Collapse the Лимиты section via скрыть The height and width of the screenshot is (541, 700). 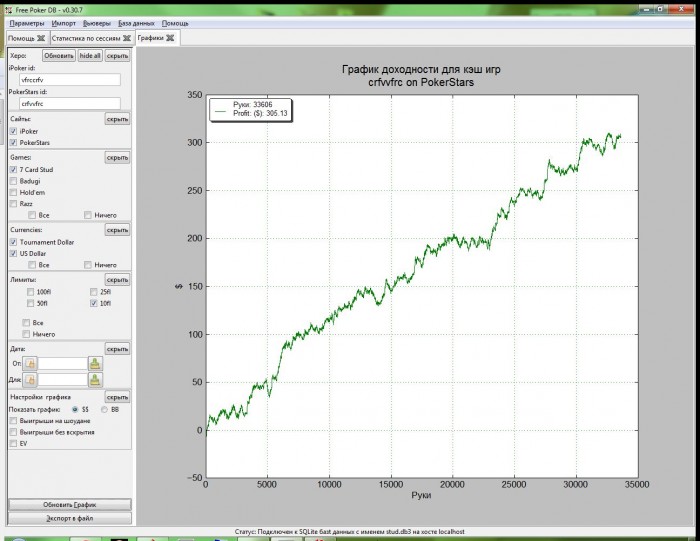(117, 280)
